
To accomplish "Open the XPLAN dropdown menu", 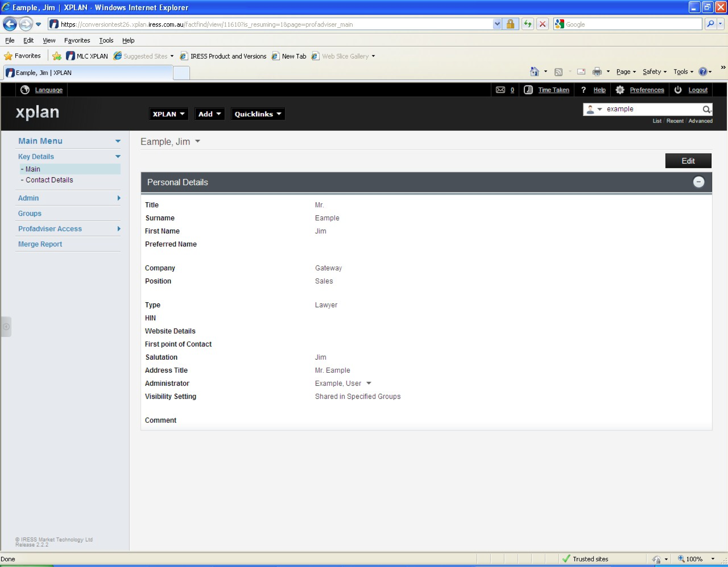I will point(168,114).
